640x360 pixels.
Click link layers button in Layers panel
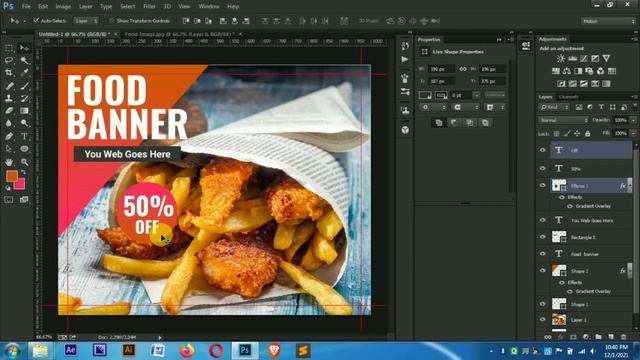(x=548, y=337)
